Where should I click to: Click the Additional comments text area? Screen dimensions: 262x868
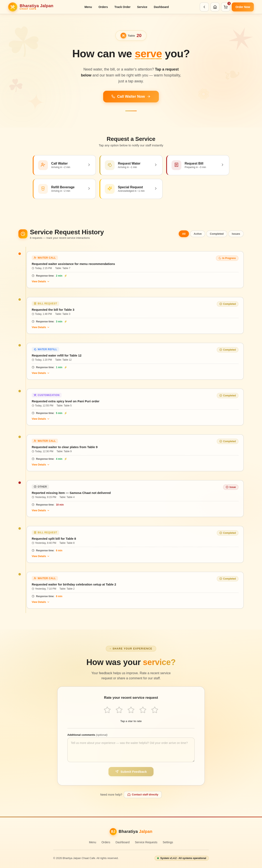pos(131,750)
